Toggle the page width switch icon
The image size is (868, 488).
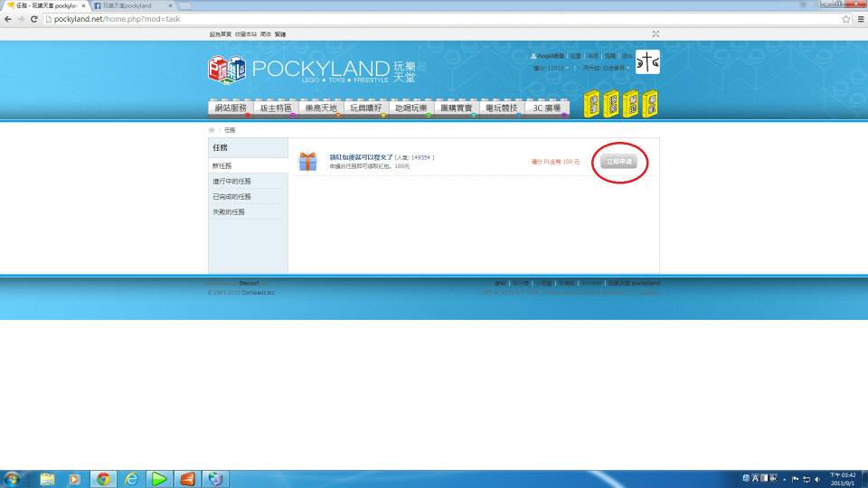tap(656, 34)
